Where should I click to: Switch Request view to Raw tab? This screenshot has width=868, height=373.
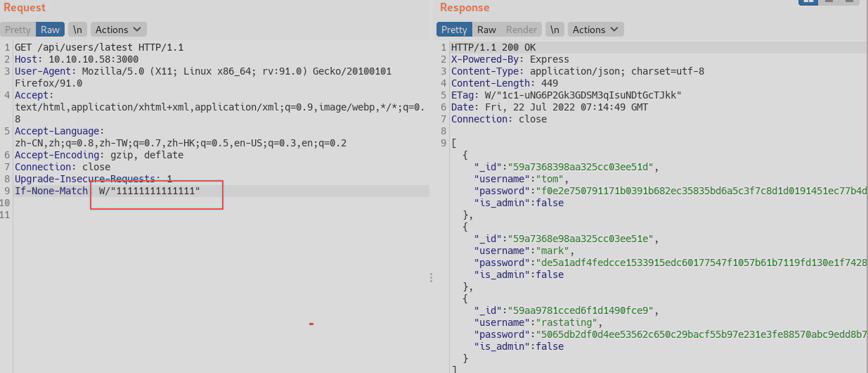[50, 30]
